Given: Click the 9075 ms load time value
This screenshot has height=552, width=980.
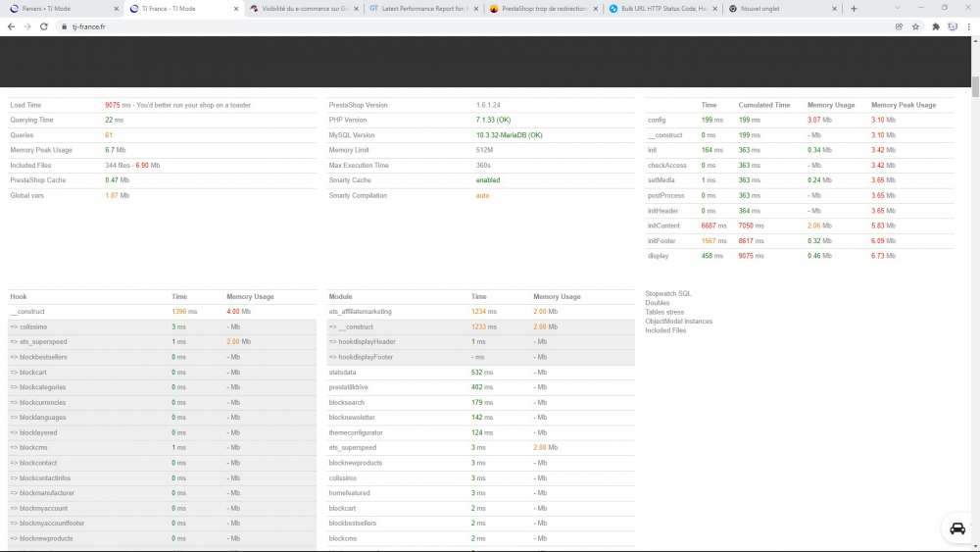Looking at the screenshot, I should coord(119,105).
